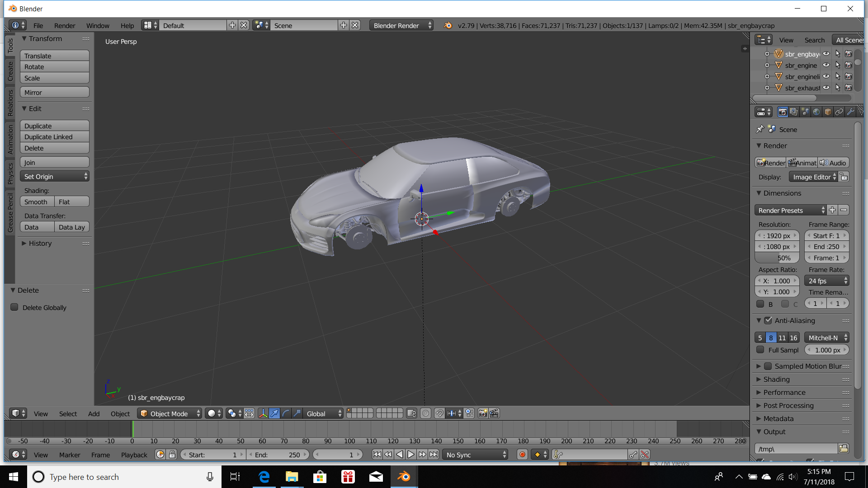Toggle the 3D manipulator widget icon
The width and height of the screenshot is (868, 488).
pyautogui.click(x=263, y=413)
